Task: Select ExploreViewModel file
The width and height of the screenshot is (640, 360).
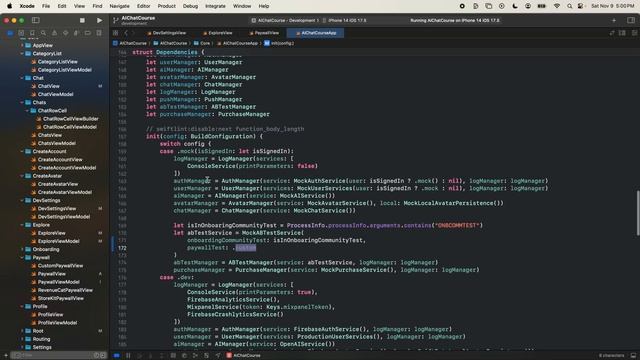Action: [58, 241]
